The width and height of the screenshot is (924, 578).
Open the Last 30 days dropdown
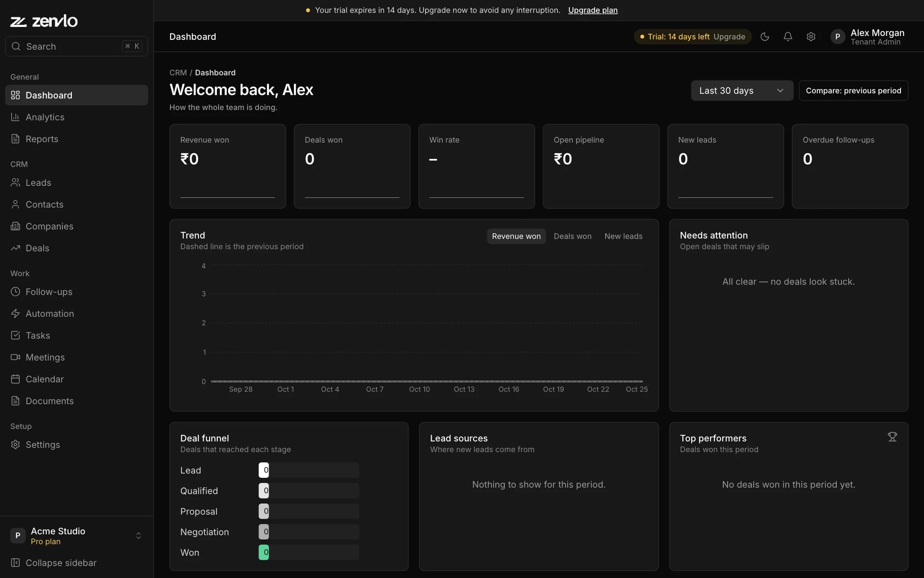pyautogui.click(x=742, y=91)
